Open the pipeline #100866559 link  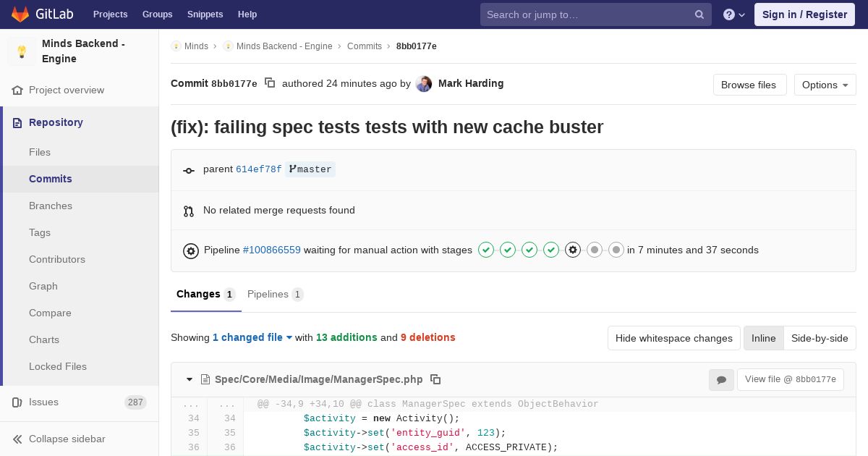pos(271,250)
